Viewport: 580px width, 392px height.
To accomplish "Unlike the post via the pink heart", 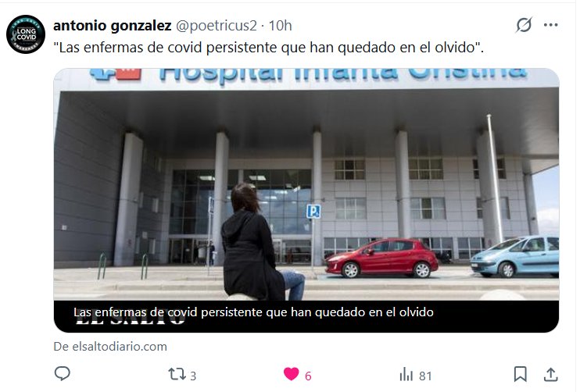I will pos(291,374).
